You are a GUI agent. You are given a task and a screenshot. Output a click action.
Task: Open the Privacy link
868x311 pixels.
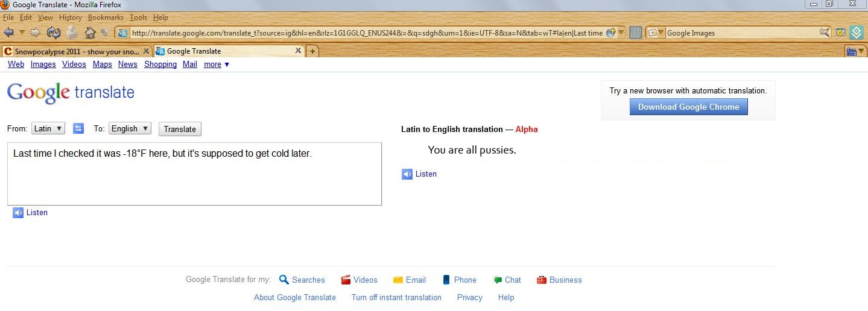pos(470,297)
